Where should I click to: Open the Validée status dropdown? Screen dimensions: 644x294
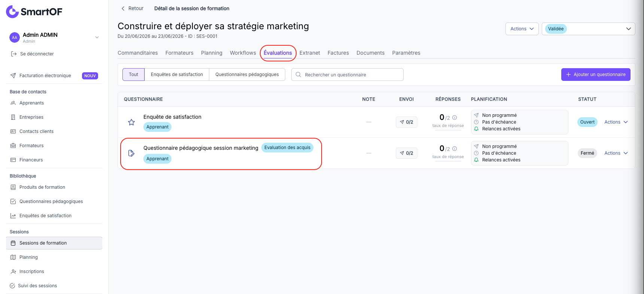pos(588,29)
